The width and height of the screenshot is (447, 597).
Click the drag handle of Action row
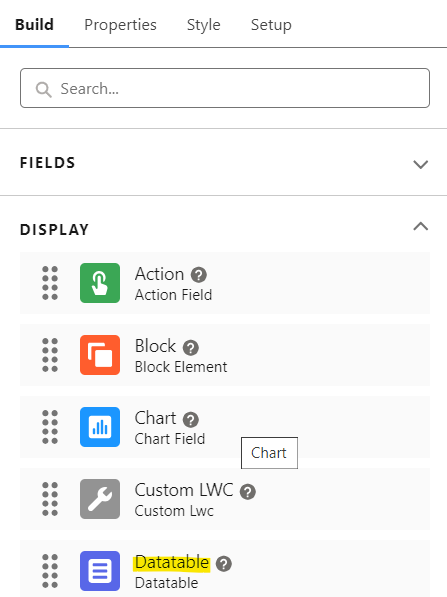pyautogui.click(x=50, y=283)
